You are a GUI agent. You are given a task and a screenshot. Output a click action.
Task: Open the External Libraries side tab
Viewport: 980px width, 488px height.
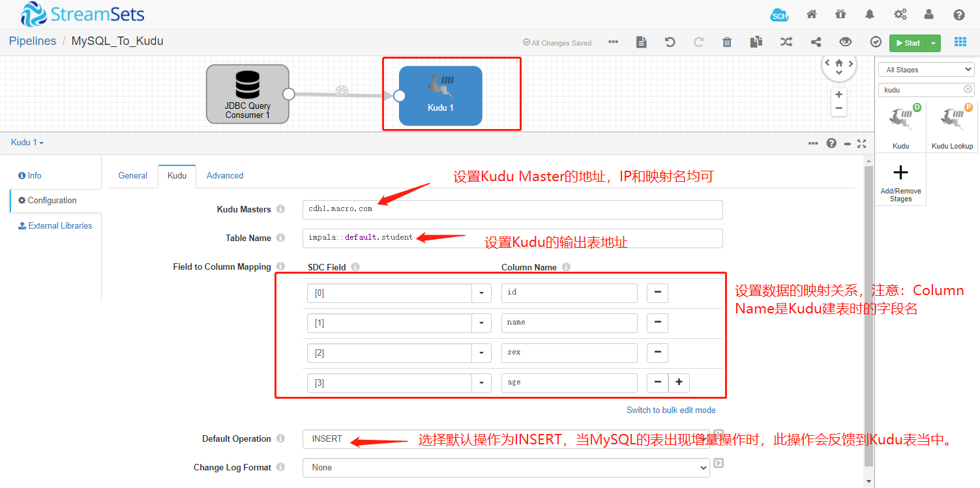(x=55, y=226)
